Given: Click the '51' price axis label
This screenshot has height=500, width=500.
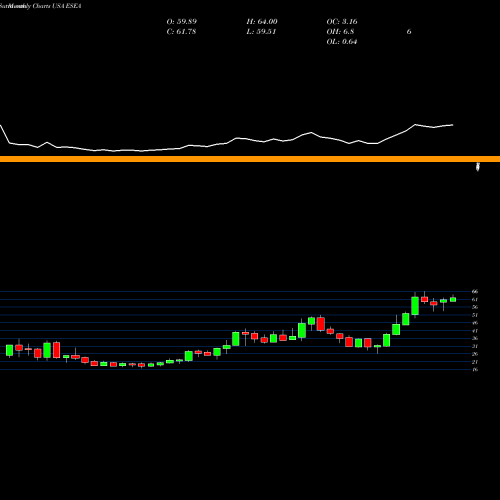Looking at the screenshot, I should click(x=475, y=315).
